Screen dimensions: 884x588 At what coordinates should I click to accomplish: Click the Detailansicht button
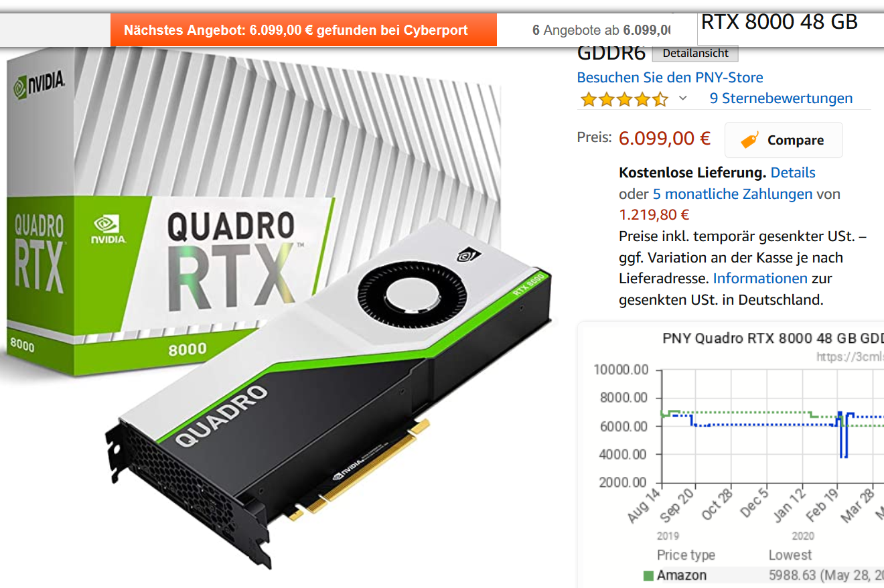pos(695,54)
